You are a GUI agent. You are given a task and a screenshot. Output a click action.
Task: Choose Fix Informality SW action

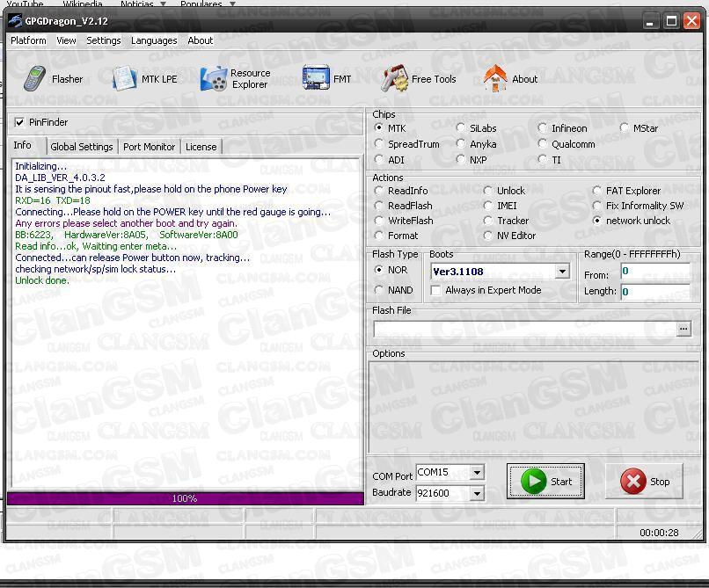pos(597,206)
